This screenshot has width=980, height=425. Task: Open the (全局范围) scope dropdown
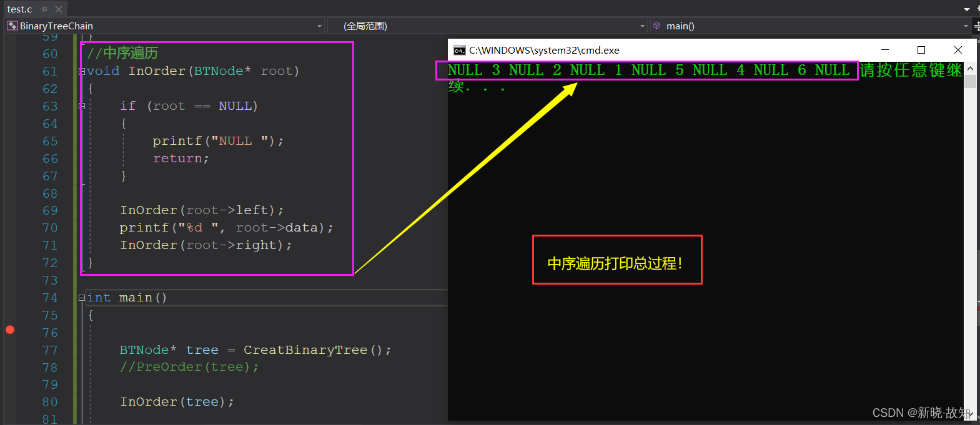[643, 26]
